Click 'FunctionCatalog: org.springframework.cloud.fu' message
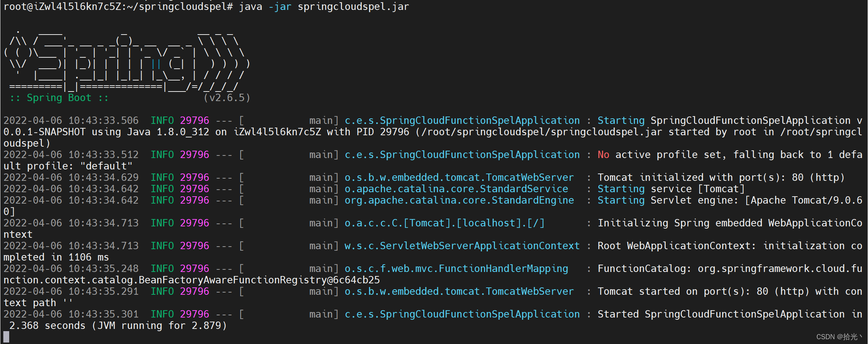Viewport: 868px width, 344px height. [730, 269]
